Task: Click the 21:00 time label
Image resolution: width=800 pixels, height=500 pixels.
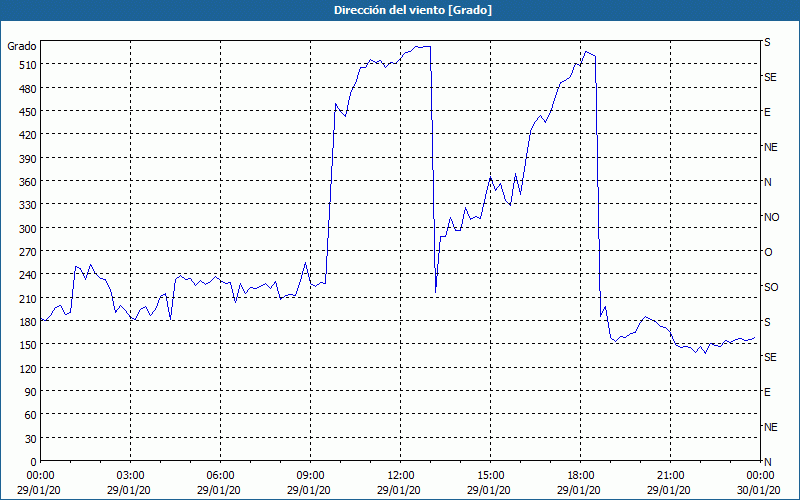Action: click(670, 476)
